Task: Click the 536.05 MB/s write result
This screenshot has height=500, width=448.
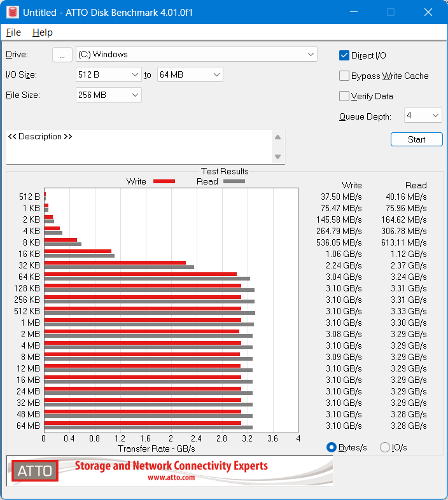Action: (339, 242)
